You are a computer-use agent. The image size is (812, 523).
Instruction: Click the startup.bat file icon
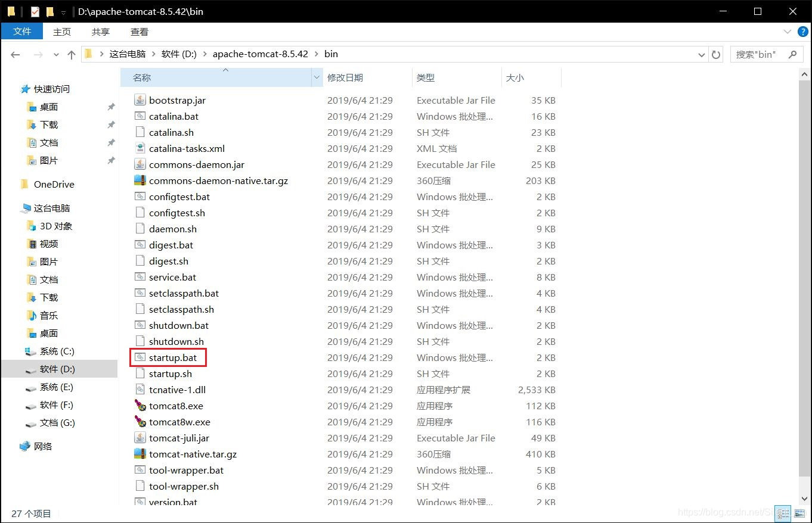[x=140, y=357]
